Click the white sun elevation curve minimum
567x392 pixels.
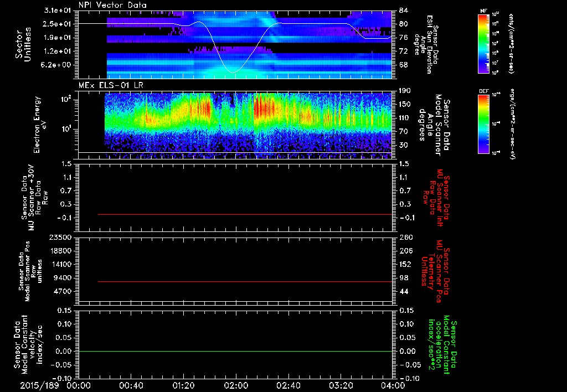point(233,73)
